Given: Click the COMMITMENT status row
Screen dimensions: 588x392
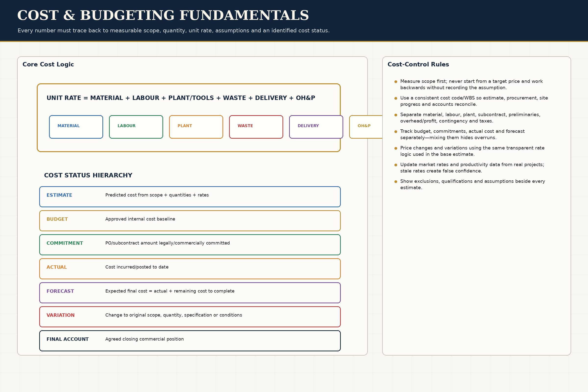Looking at the screenshot, I should pos(190,245).
